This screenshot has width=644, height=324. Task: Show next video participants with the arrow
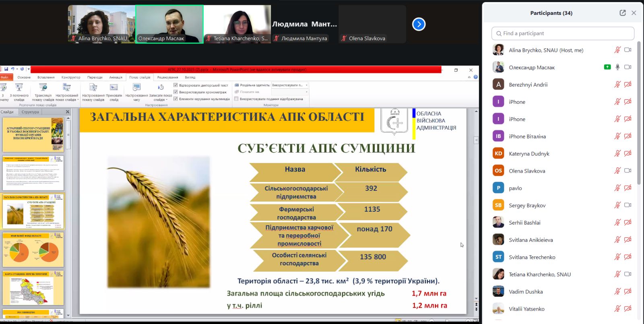(x=419, y=24)
